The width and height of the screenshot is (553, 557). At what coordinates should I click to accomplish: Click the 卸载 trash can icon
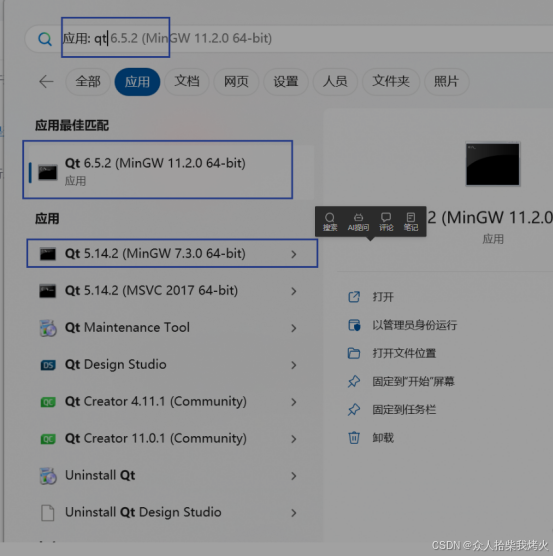[x=354, y=438]
